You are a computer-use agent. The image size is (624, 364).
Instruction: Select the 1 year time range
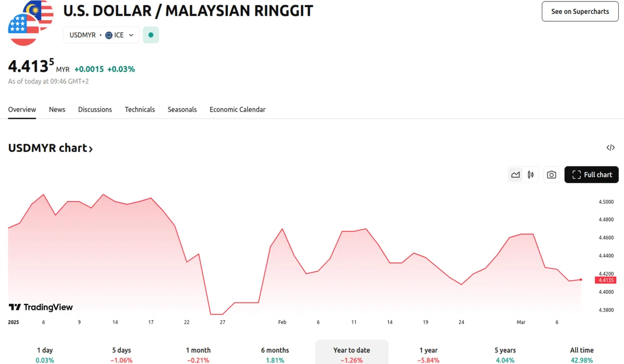429,355
